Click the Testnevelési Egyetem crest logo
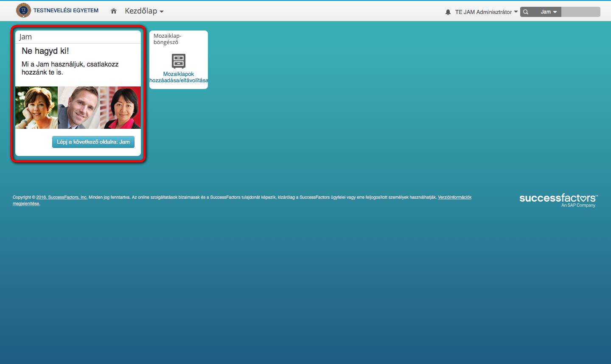The height and width of the screenshot is (364, 611). pos(23,11)
